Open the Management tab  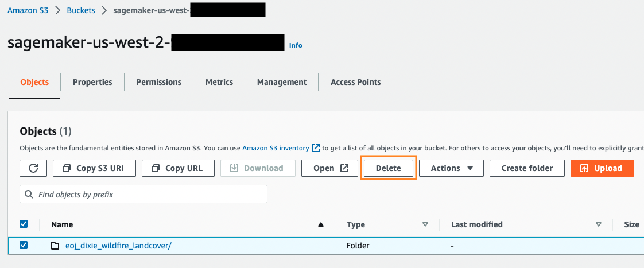pos(282,82)
